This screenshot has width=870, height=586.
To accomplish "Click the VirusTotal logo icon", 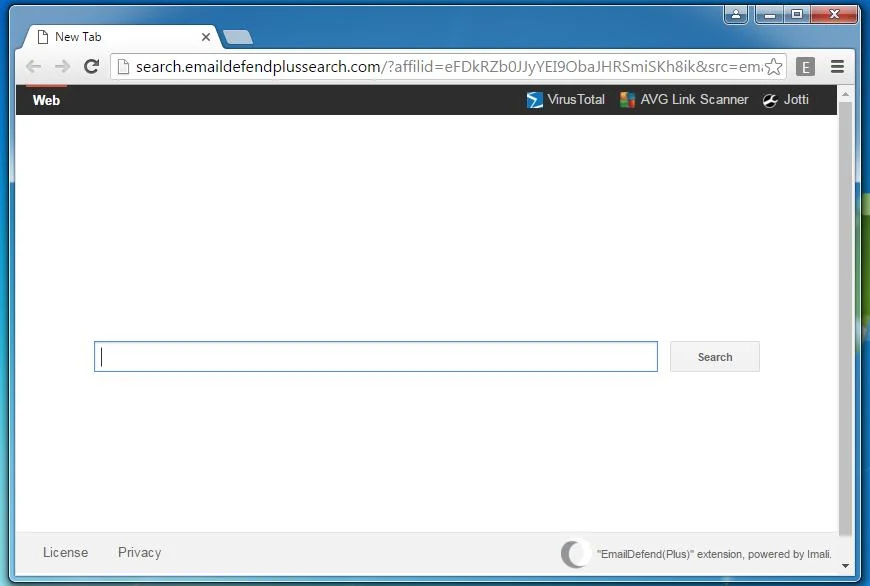I will (534, 100).
